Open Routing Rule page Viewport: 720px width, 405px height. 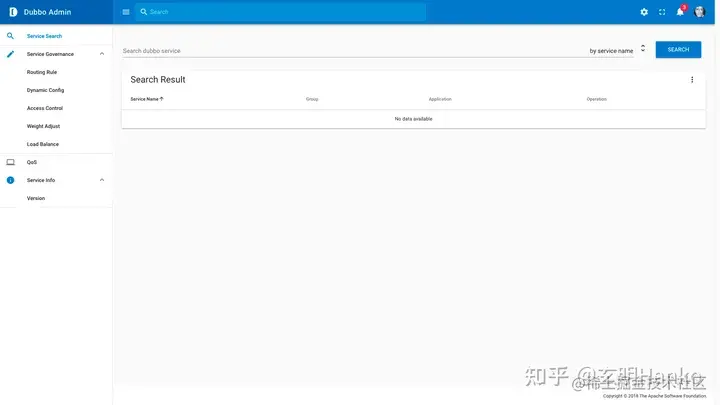pos(42,72)
